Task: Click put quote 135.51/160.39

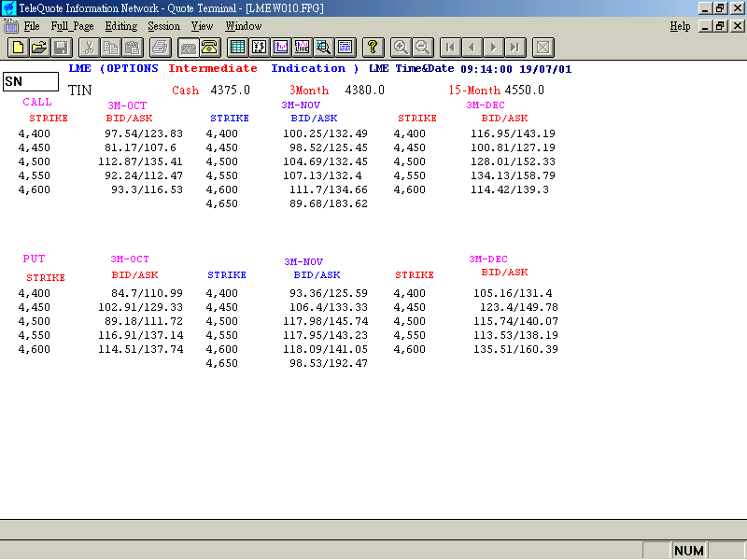Action: [515, 349]
